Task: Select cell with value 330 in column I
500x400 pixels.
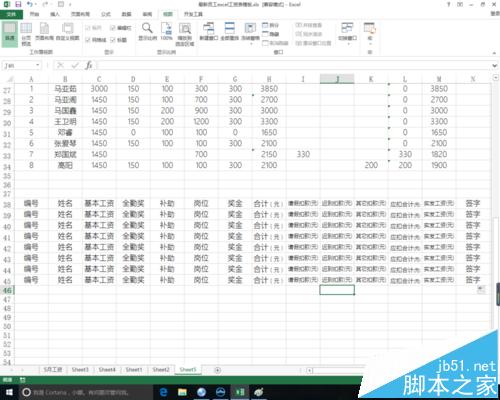Action: [303, 154]
